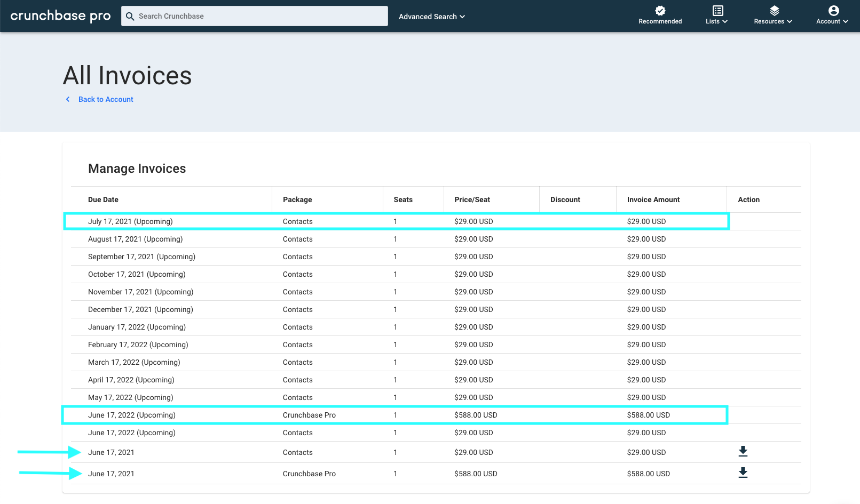Viewport: 860px width, 504px height.
Task: Click Contacts package in the July 17, 2021 row
Action: pos(298,221)
